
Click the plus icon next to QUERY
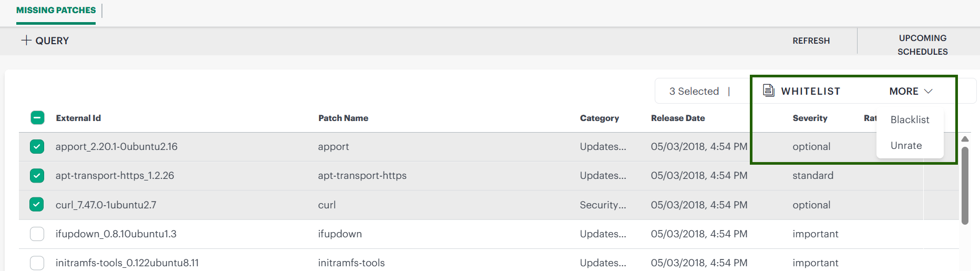click(26, 41)
